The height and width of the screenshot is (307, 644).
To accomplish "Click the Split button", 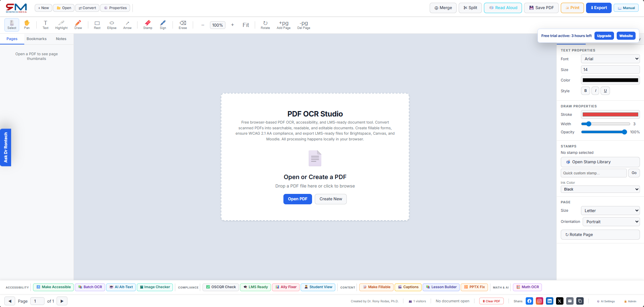I will tap(470, 8).
